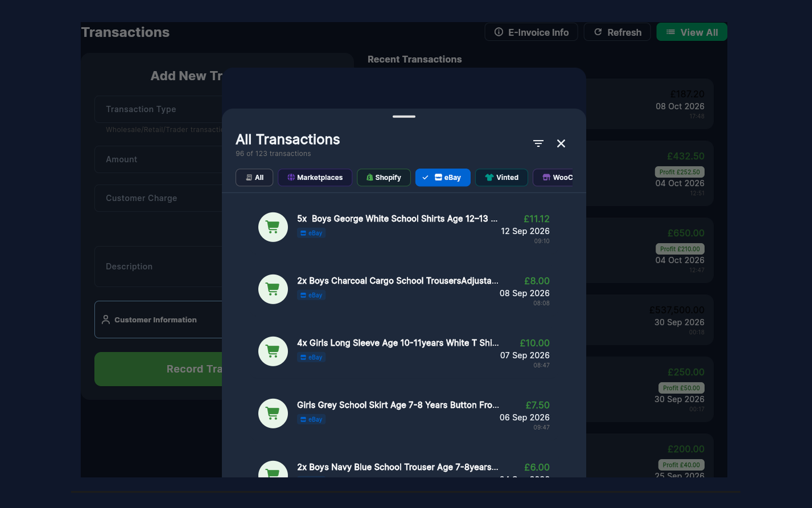Toggle the checked eBay filter chip
Viewport: 812px width, 508px height.
(x=443, y=177)
